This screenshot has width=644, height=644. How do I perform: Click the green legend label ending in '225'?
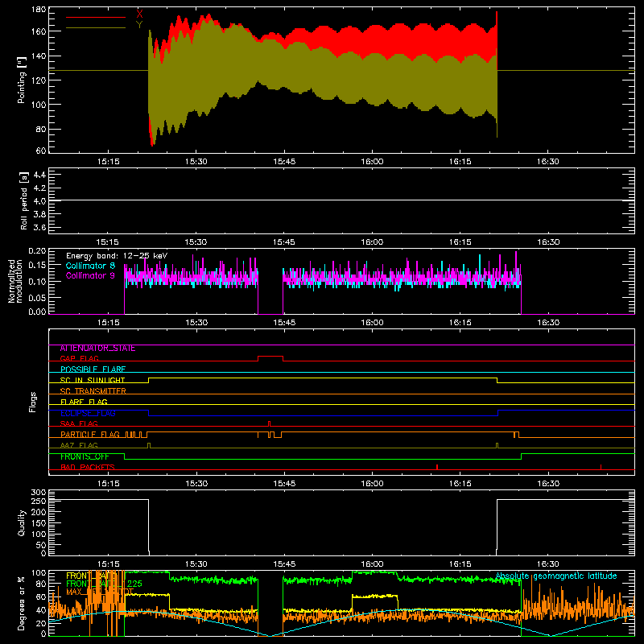click(104, 584)
